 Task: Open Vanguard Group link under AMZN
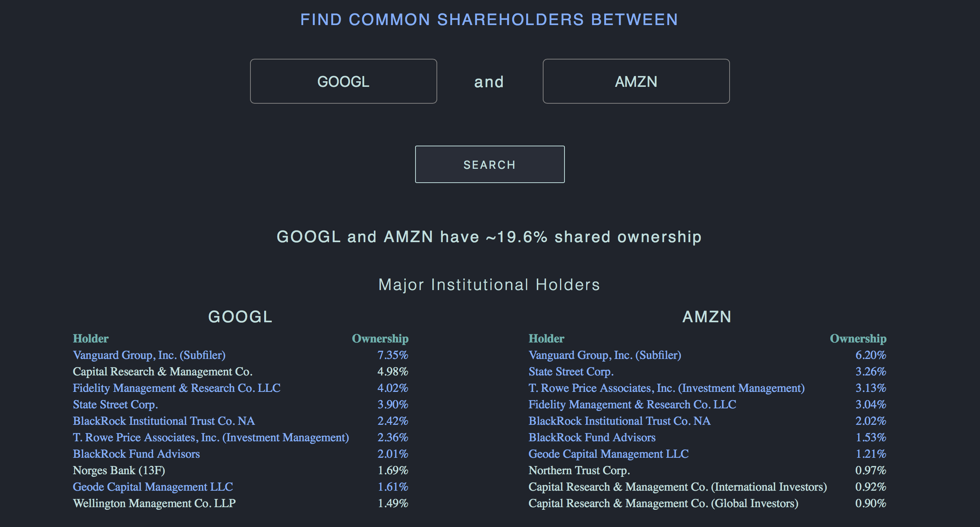point(605,355)
